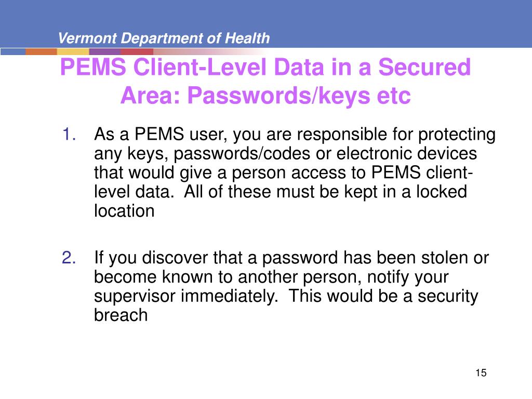
Task: Click the yellow segment in color stripe
Action: pyautogui.click(x=73, y=51)
